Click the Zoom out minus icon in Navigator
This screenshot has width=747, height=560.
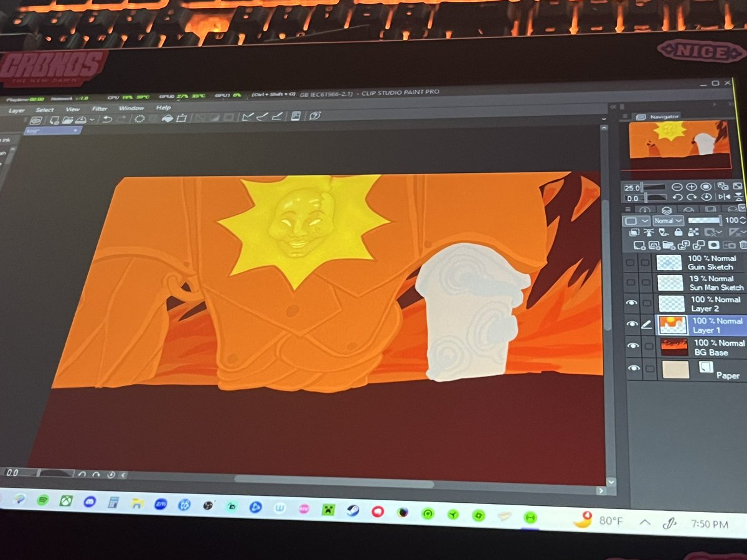coord(678,187)
